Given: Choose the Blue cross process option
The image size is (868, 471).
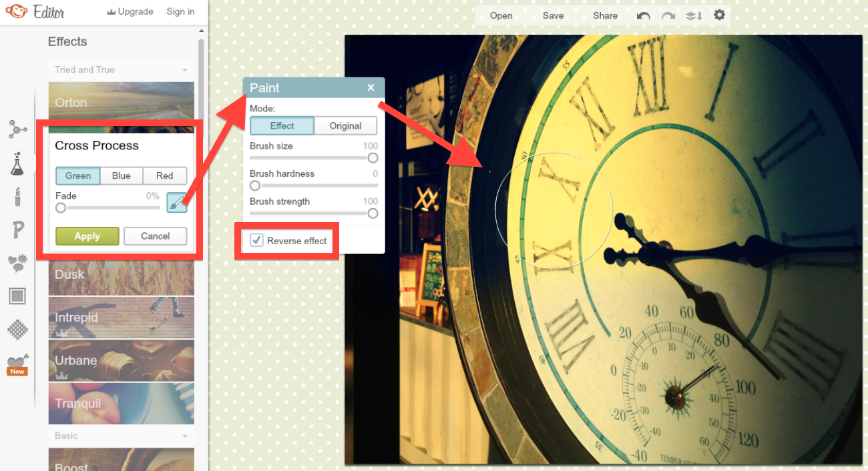Looking at the screenshot, I should [122, 175].
